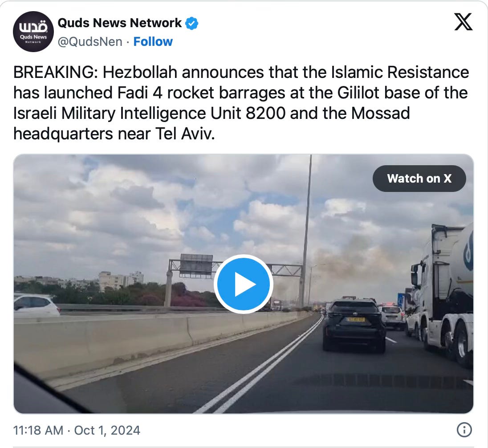Click the black SUV in the video preview

(x=354, y=326)
